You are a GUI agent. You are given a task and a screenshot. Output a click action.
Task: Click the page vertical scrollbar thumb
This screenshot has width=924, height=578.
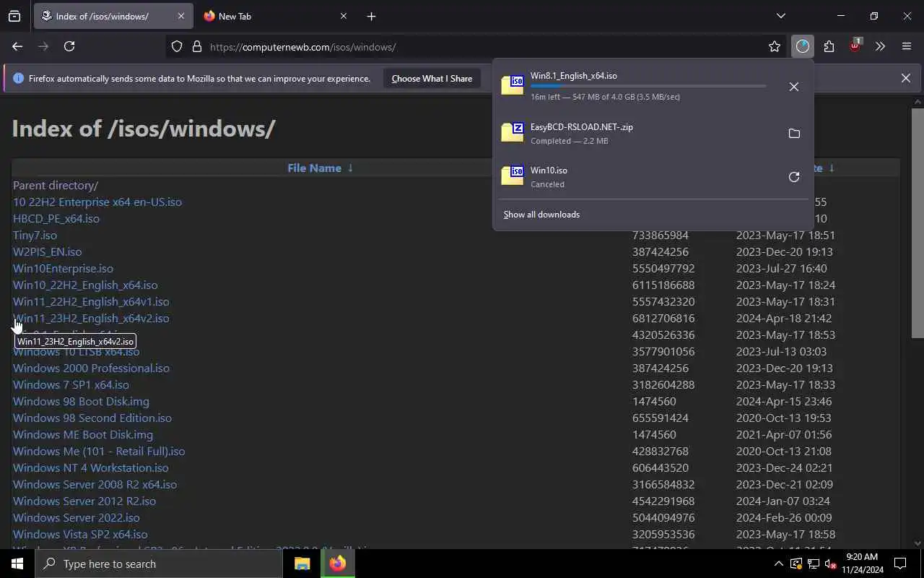coord(918,223)
